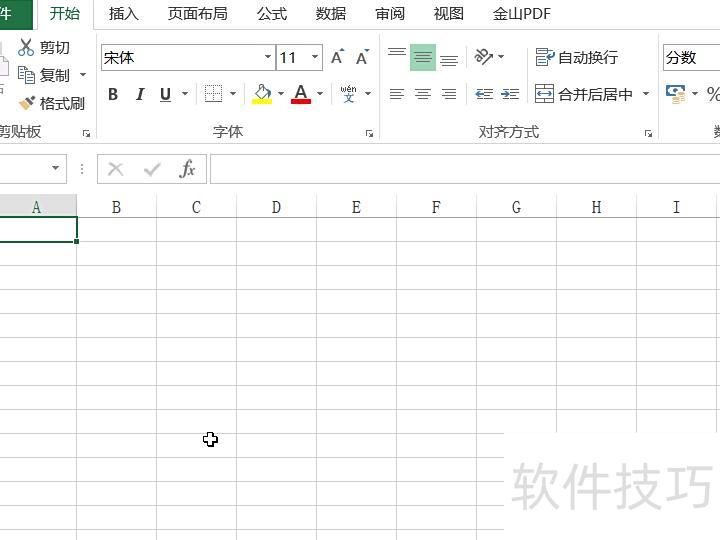This screenshot has height=540, width=720.
Task: Toggle bold formatting (B)
Action: pos(113,94)
